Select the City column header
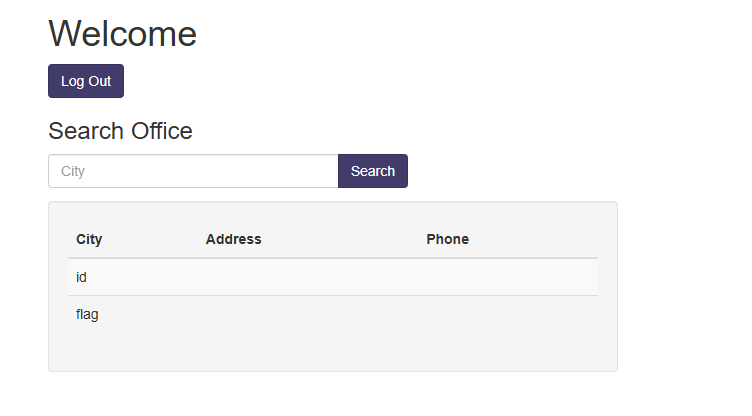 tap(89, 239)
